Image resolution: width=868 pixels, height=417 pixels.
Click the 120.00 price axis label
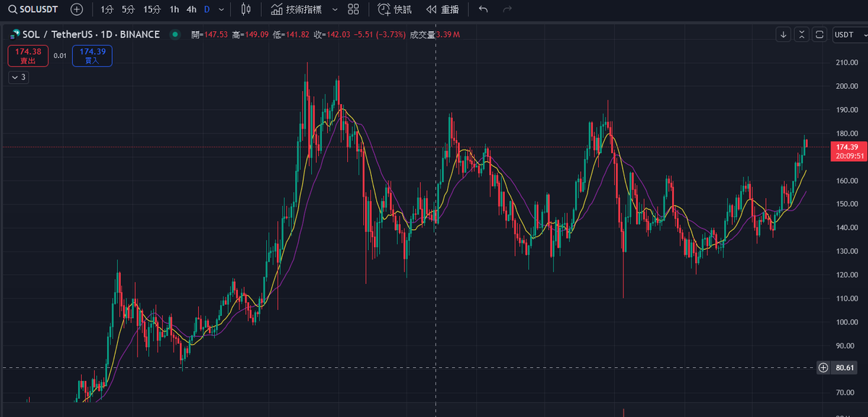pos(846,275)
